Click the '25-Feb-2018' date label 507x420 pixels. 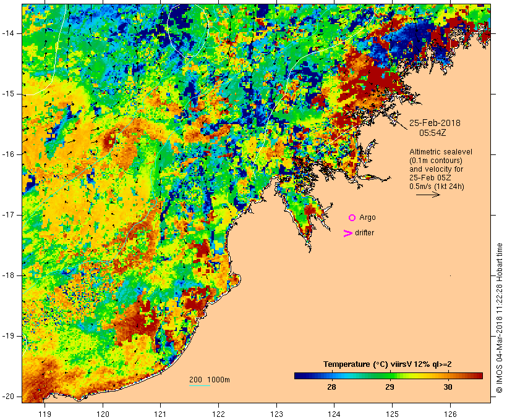[x=435, y=123]
